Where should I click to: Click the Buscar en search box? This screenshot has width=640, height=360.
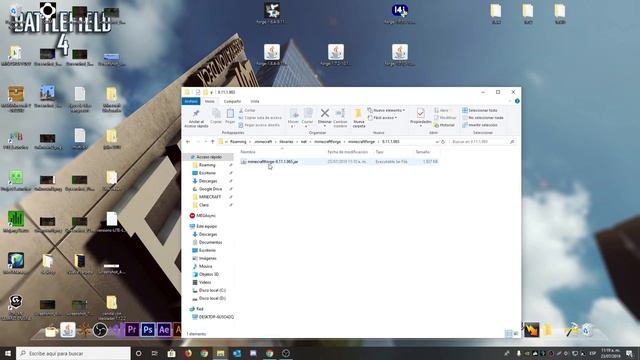(482, 142)
